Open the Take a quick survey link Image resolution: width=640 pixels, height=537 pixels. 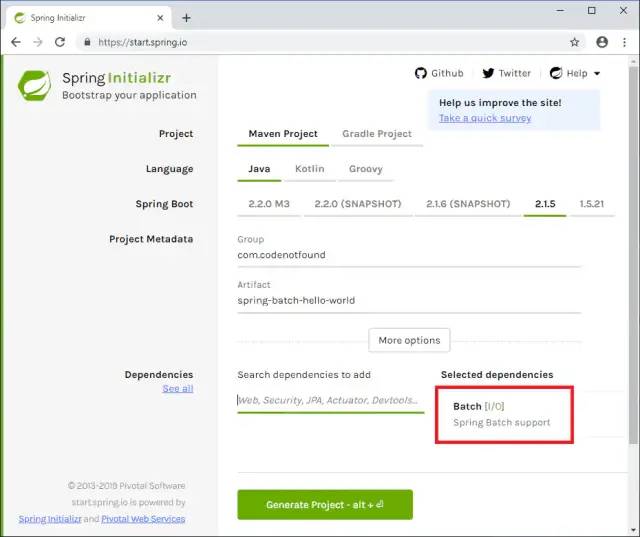485,118
